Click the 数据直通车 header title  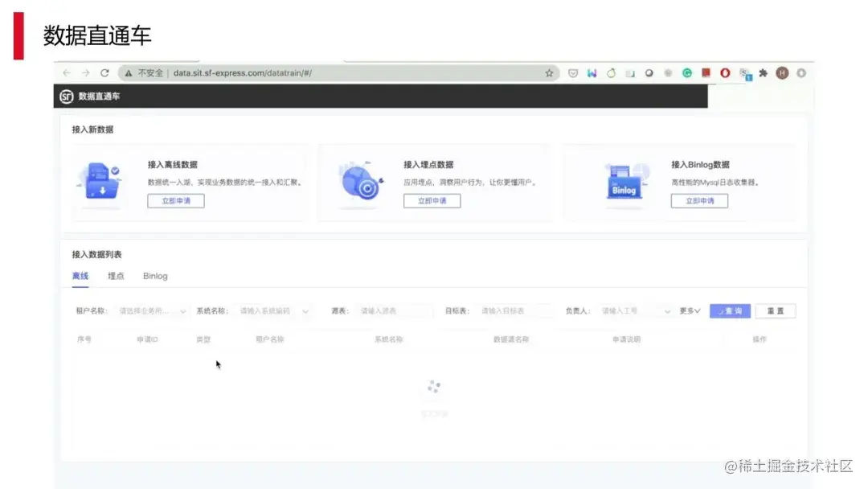click(99, 97)
